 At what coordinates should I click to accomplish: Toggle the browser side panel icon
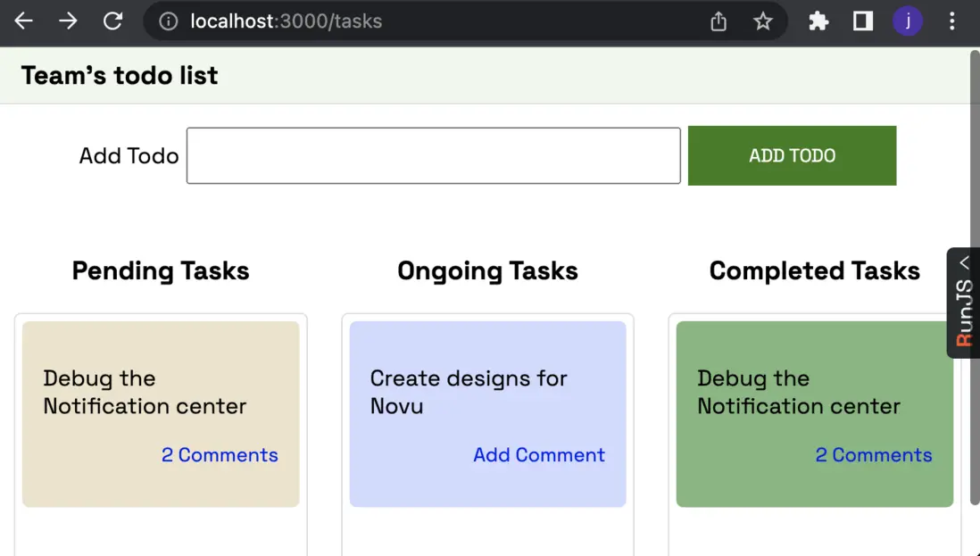[862, 21]
